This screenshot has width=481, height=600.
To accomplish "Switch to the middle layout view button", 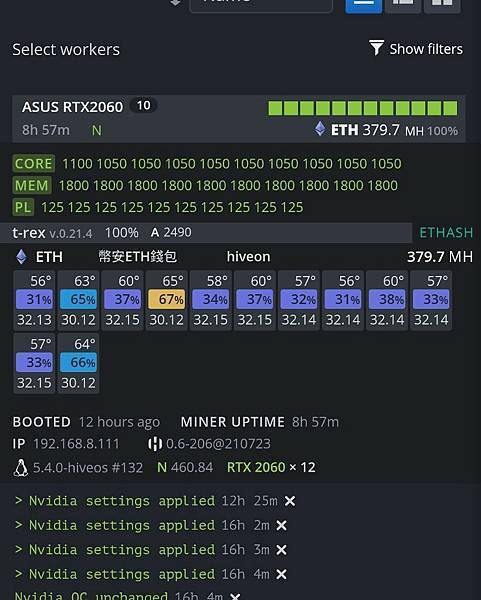I will coord(403,5).
